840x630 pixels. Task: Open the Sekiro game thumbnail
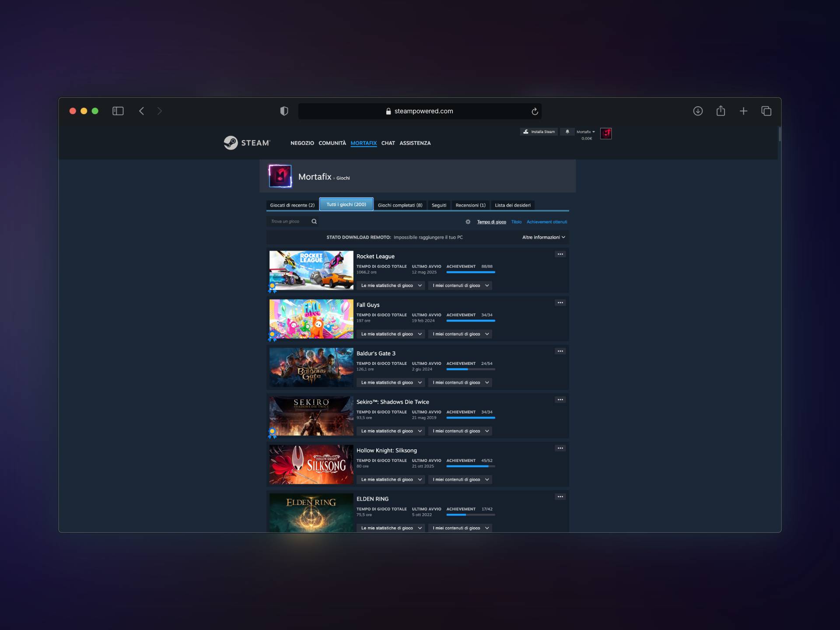[x=311, y=416]
